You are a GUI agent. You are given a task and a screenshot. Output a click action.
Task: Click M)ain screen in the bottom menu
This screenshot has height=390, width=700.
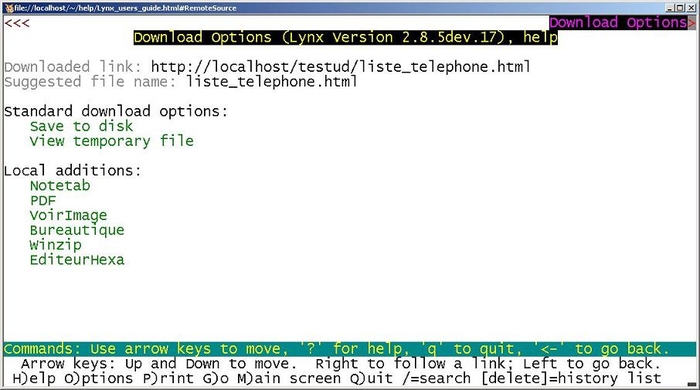click(289, 378)
